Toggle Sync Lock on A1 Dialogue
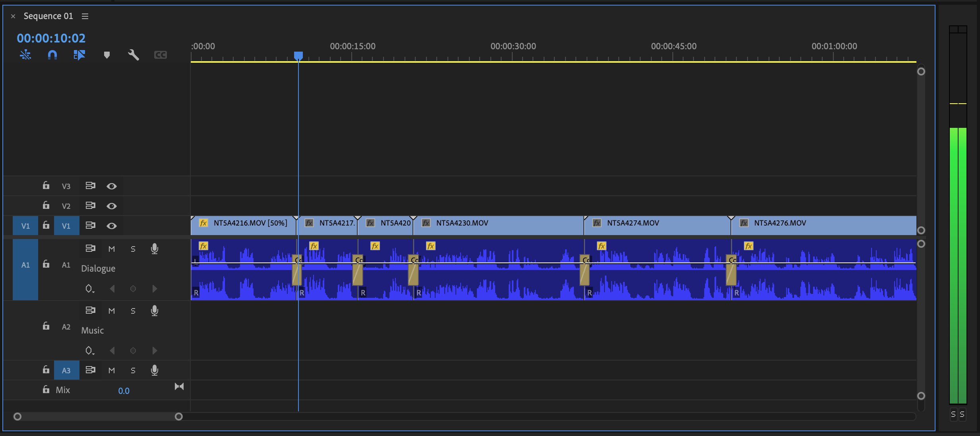 tap(91, 248)
